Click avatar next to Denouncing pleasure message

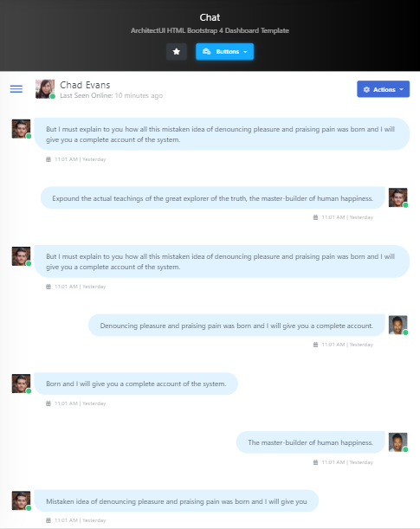(398, 325)
